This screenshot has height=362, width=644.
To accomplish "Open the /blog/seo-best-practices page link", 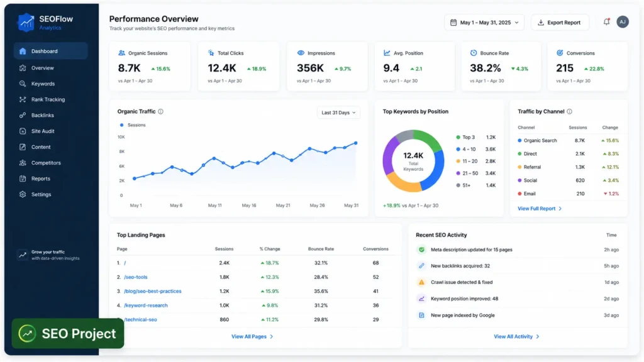I will coord(152,291).
